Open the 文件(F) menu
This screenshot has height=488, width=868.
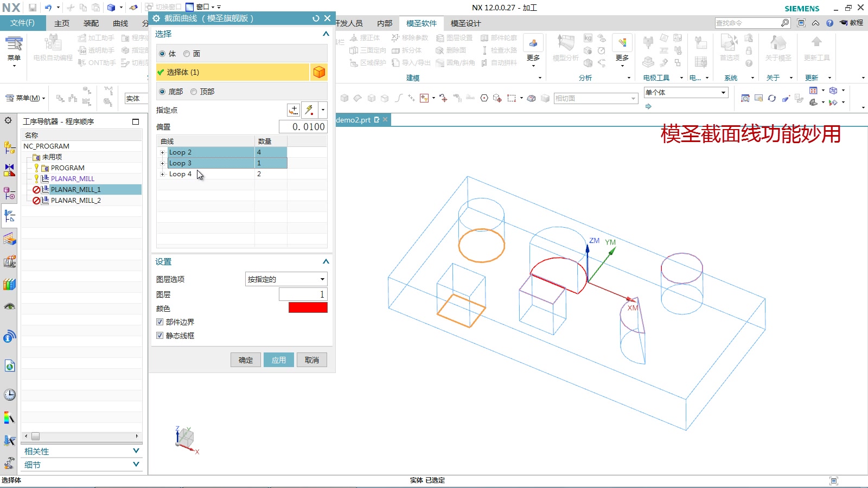[22, 23]
